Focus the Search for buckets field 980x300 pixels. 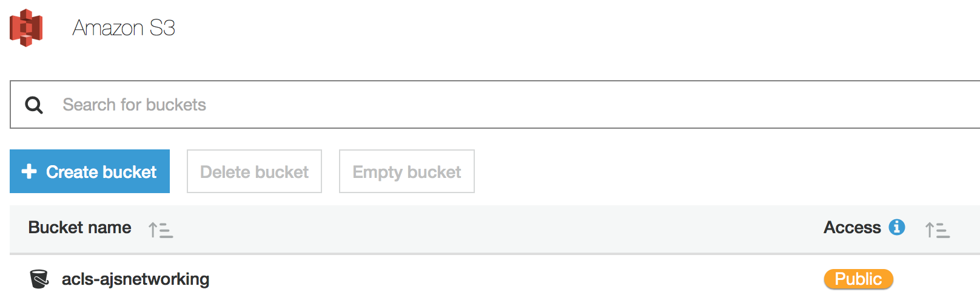click(495, 104)
